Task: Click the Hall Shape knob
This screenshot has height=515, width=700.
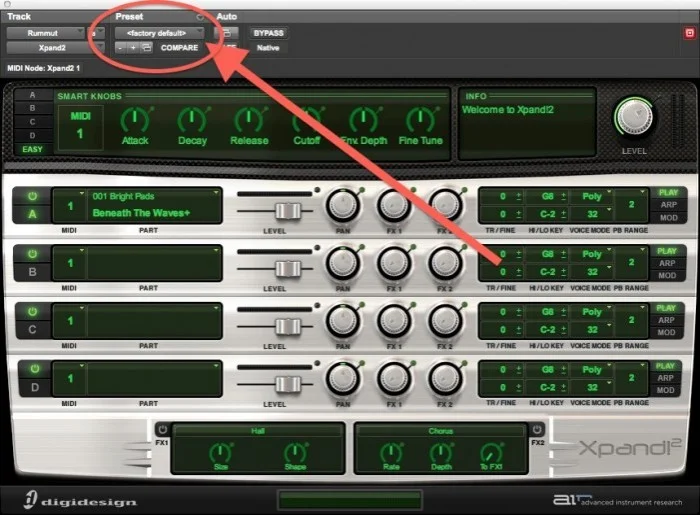Action: (x=295, y=453)
